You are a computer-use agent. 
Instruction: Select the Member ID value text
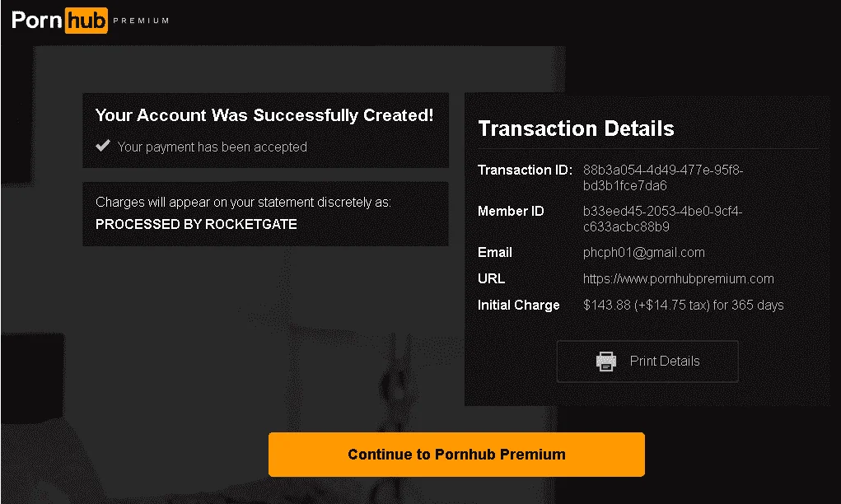(x=662, y=219)
